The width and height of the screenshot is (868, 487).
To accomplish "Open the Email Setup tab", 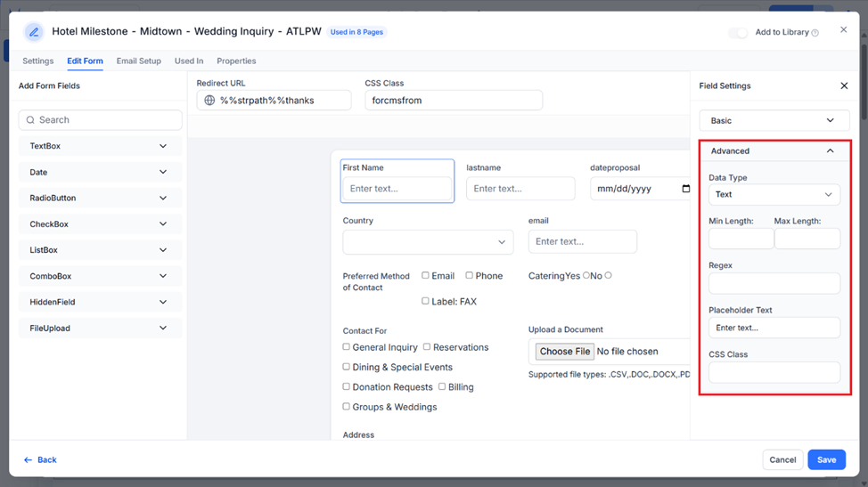I will tap(138, 61).
